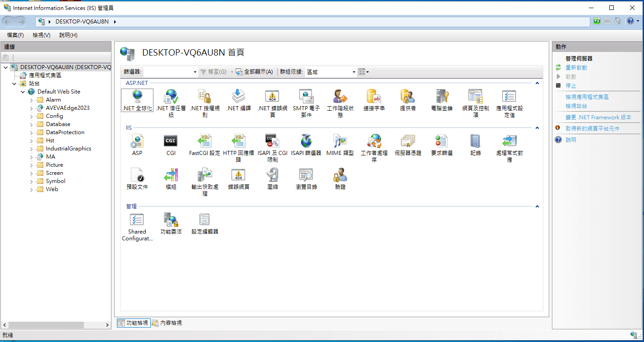Select 應用程式集區 in connections tree
644x342 pixels.
pos(45,75)
